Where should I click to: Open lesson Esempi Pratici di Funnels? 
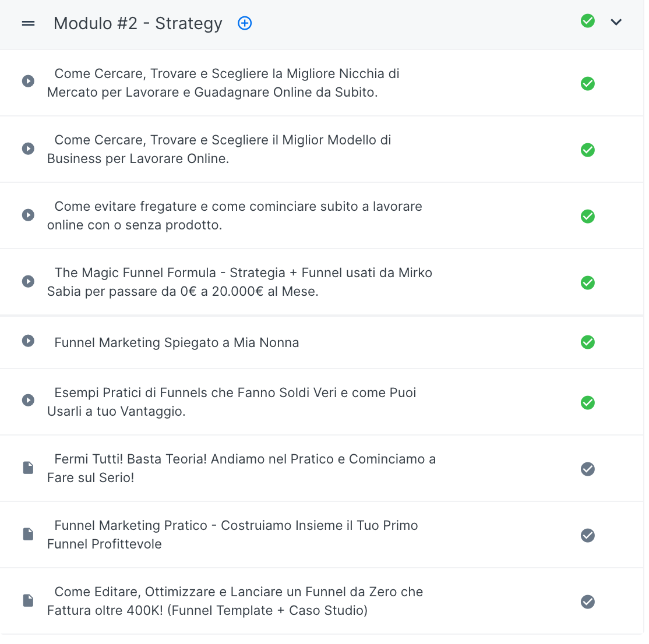(x=231, y=402)
